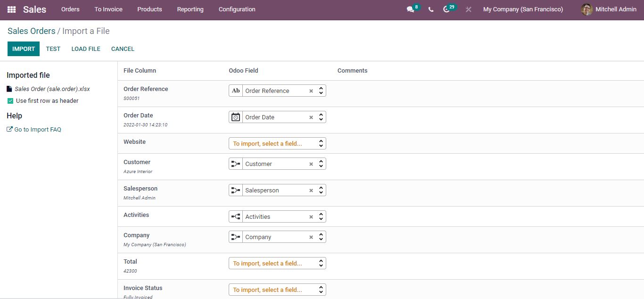The image size is (644, 299).
Task: Click the TEST button
Action: 53,49
